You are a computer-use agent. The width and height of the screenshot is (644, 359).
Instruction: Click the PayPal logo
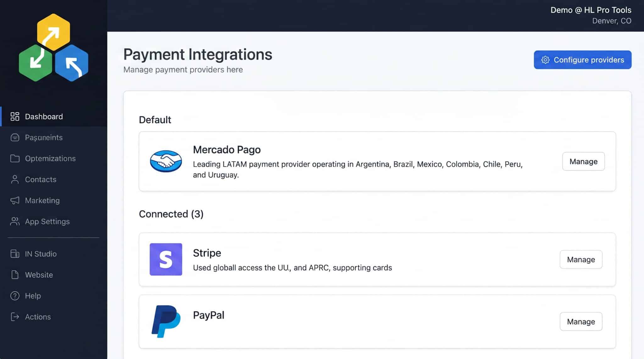pos(166,321)
